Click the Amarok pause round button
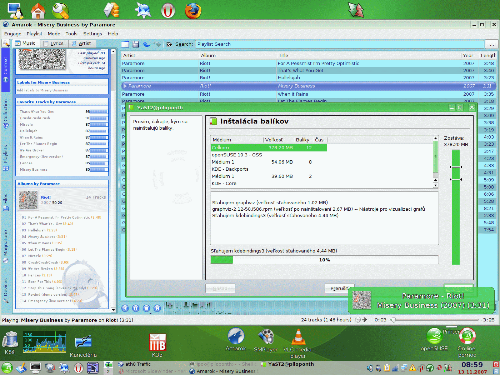This screenshot has height=375, width=500. [136, 308]
